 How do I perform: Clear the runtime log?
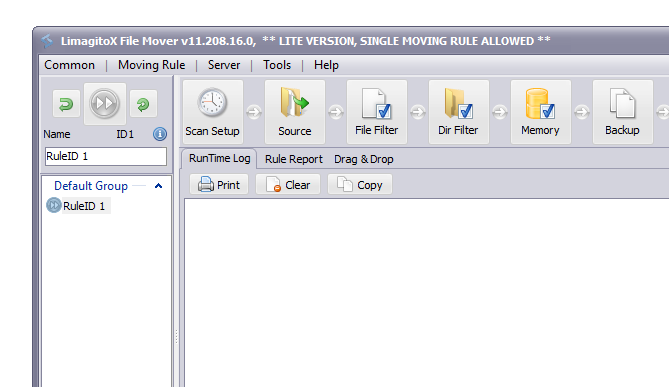288,185
